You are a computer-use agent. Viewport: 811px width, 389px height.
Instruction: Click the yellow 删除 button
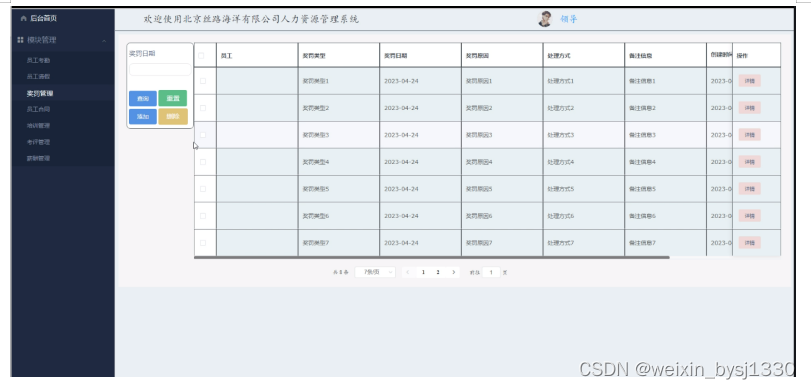pyautogui.click(x=173, y=116)
